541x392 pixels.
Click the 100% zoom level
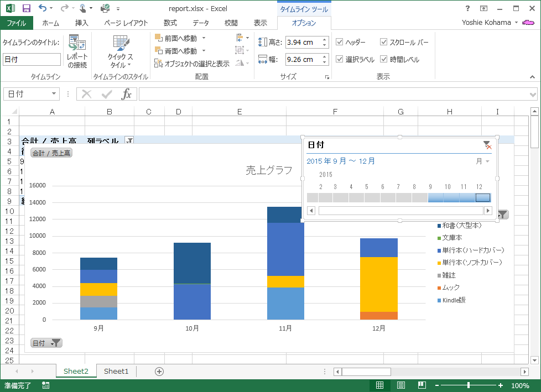click(520, 385)
